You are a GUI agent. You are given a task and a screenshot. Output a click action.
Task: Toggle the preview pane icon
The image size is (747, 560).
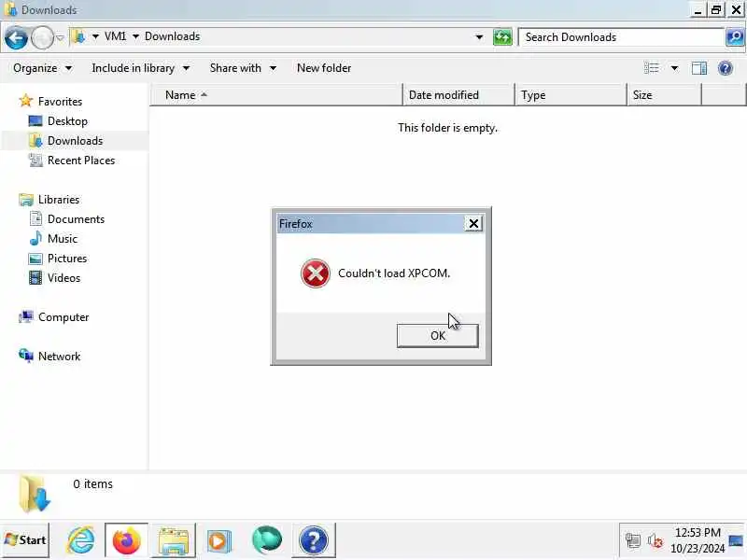coord(698,68)
